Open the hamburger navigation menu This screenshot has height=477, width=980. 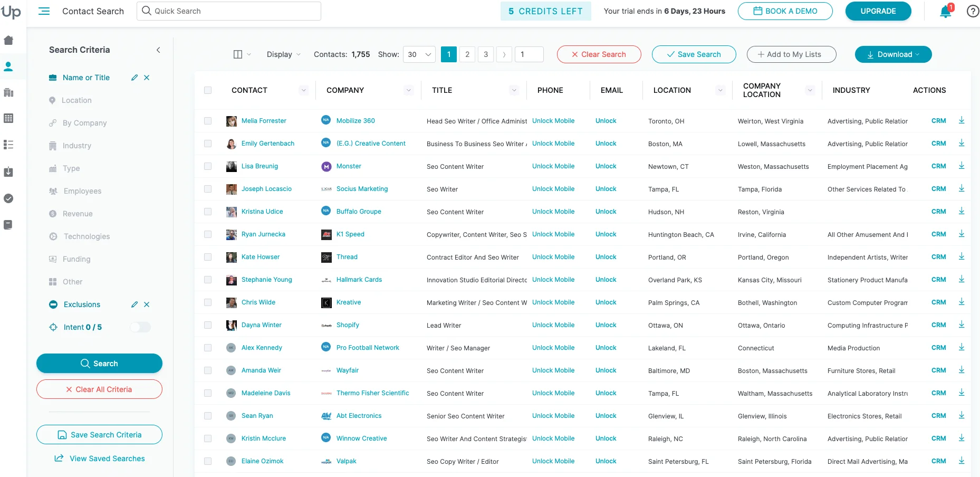pyautogui.click(x=44, y=11)
